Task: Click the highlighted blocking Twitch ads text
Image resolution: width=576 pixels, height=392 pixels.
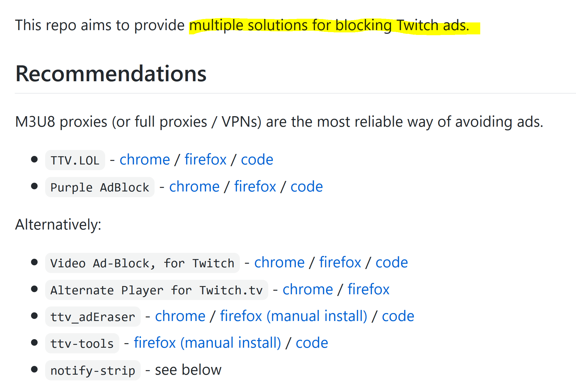Action: coord(329,26)
